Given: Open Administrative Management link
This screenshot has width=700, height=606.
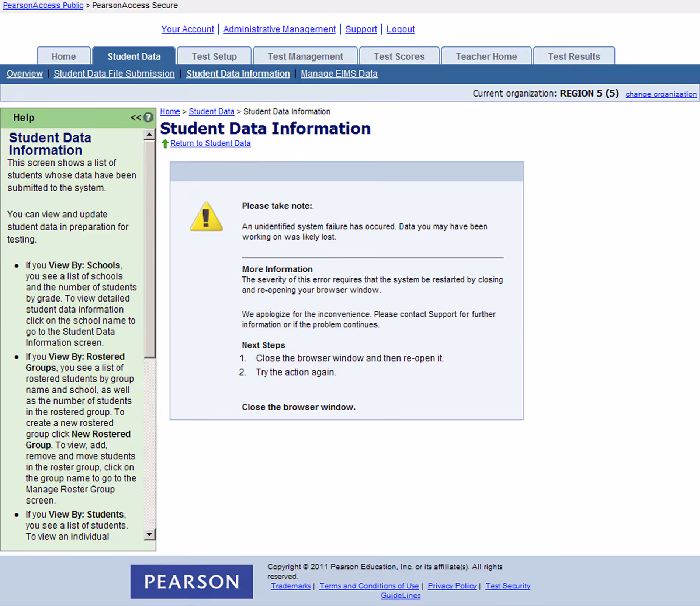Looking at the screenshot, I should [x=280, y=29].
